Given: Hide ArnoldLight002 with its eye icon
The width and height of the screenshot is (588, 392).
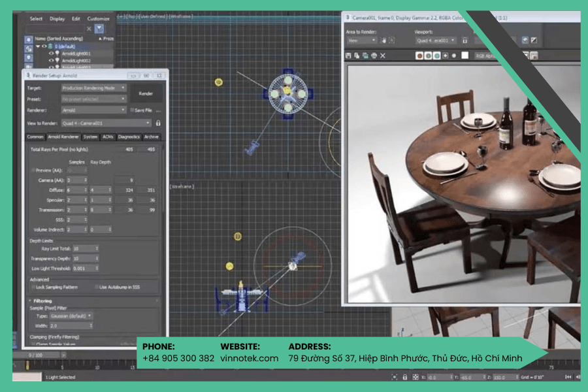Looking at the screenshot, I should 52,60.
